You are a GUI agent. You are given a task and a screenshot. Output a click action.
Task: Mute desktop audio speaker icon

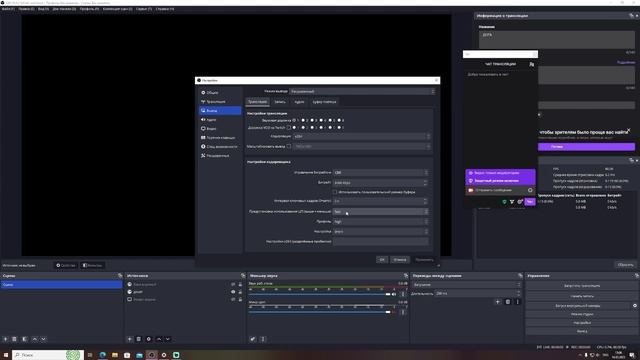coord(394,294)
